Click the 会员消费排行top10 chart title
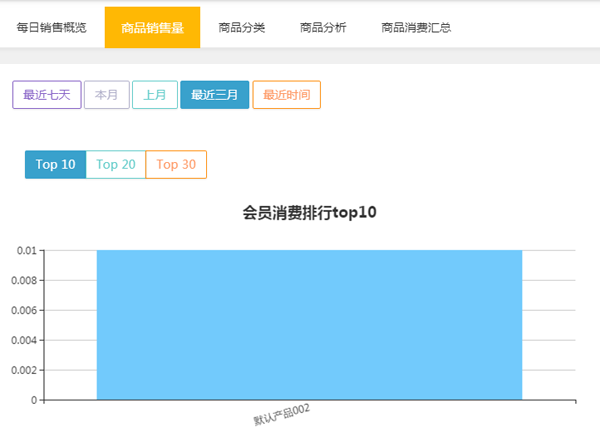Viewport: 600px width, 433px height. [x=309, y=212]
